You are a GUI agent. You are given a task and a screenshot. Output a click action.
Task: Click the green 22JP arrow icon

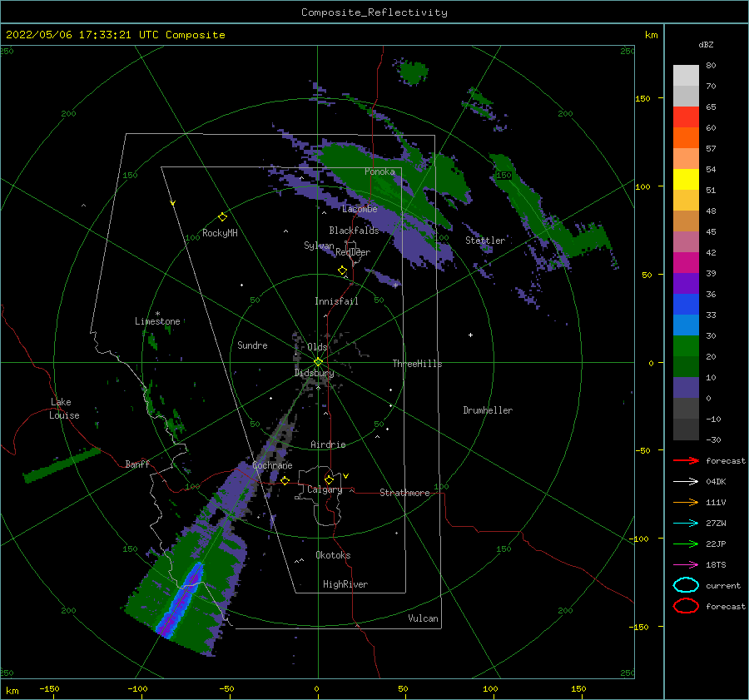tap(686, 544)
